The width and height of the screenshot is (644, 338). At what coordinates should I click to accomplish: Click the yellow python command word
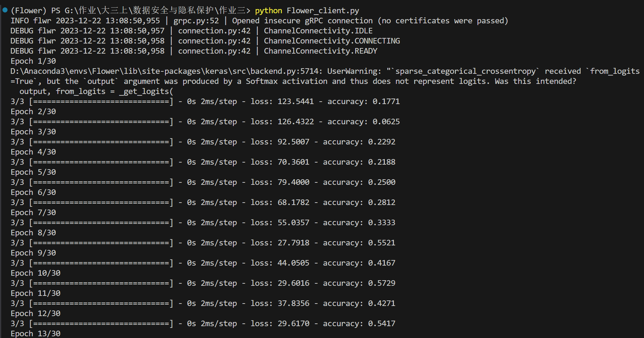pyautogui.click(x=268, y=11)
